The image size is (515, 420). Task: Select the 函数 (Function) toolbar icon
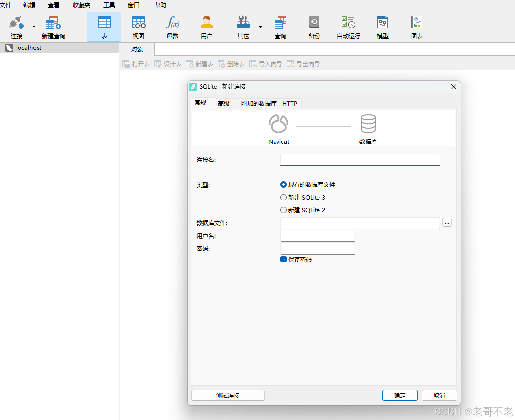click(x=173, y=22)
